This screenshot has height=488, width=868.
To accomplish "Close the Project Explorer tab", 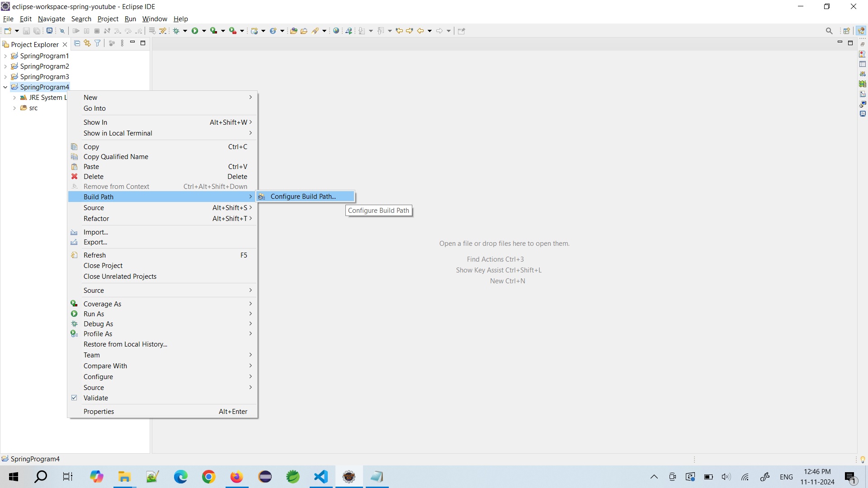I will tap(65, 44).
